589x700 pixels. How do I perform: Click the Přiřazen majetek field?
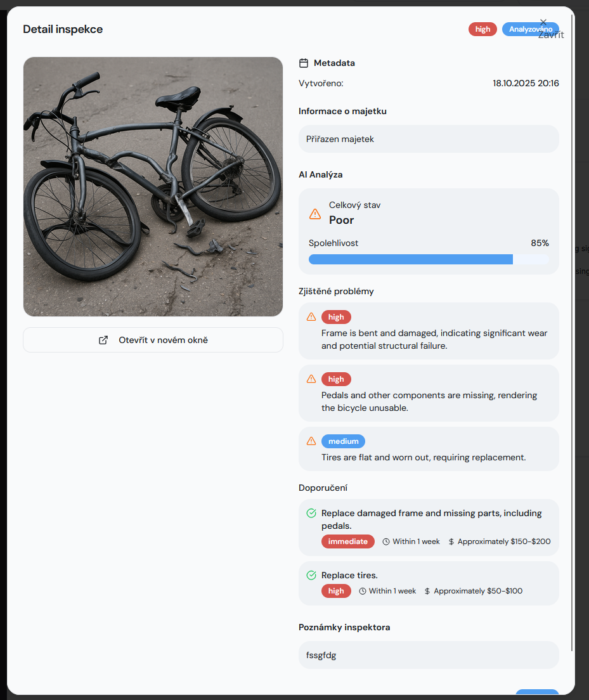pyautogui.click(x=429, y=139)
